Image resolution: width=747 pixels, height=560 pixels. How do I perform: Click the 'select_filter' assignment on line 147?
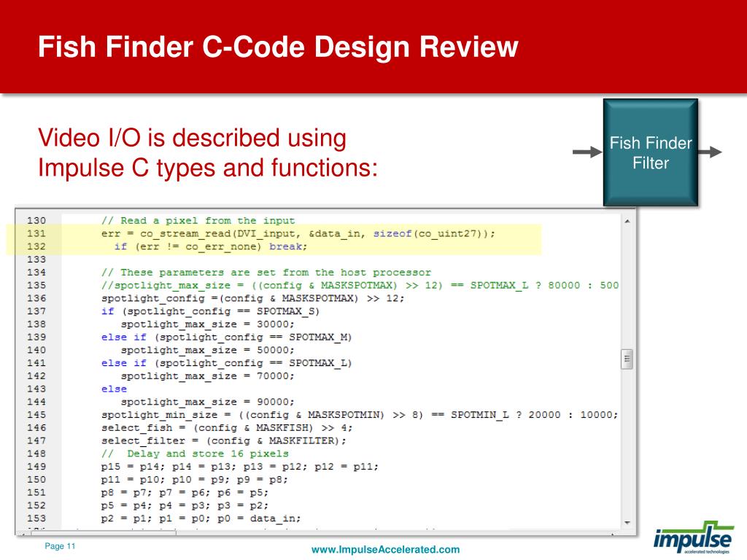224,441
